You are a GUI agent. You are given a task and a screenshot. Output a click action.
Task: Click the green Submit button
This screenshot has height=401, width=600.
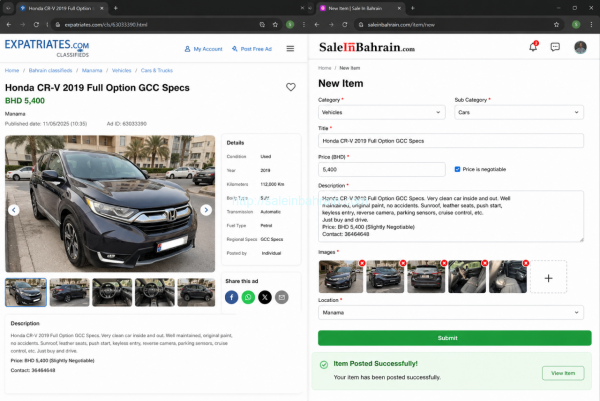pos(455,338)
